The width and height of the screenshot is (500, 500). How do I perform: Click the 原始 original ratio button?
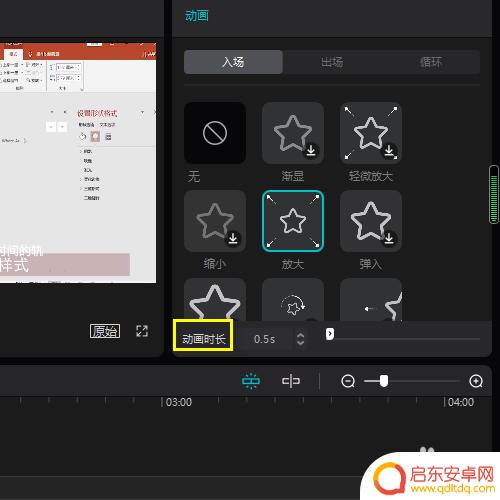(105, 331)
